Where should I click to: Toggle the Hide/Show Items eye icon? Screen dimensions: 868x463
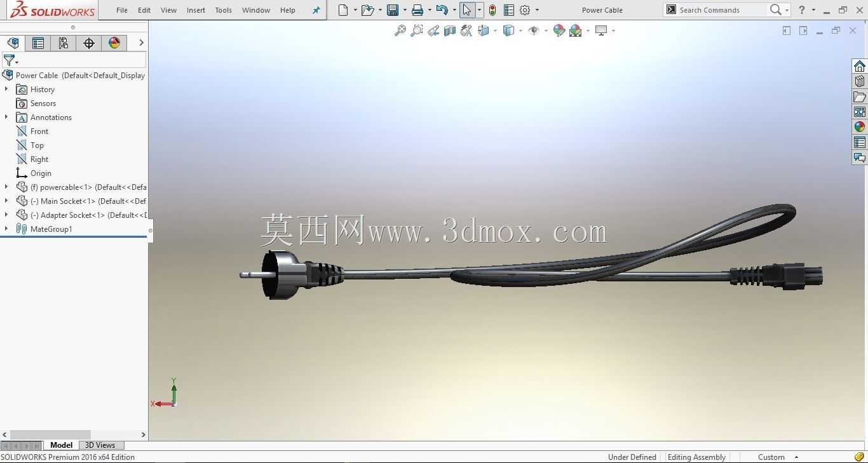534,30
